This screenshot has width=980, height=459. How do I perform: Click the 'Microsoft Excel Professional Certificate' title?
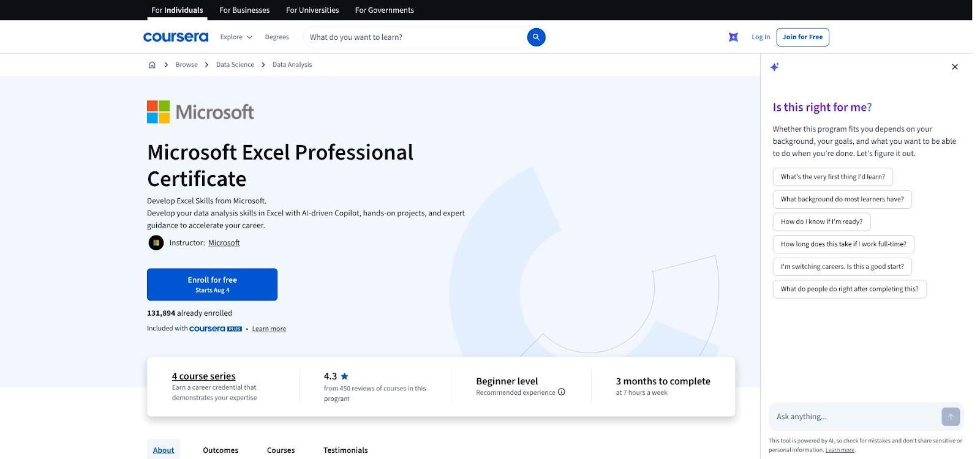point(280,165)
